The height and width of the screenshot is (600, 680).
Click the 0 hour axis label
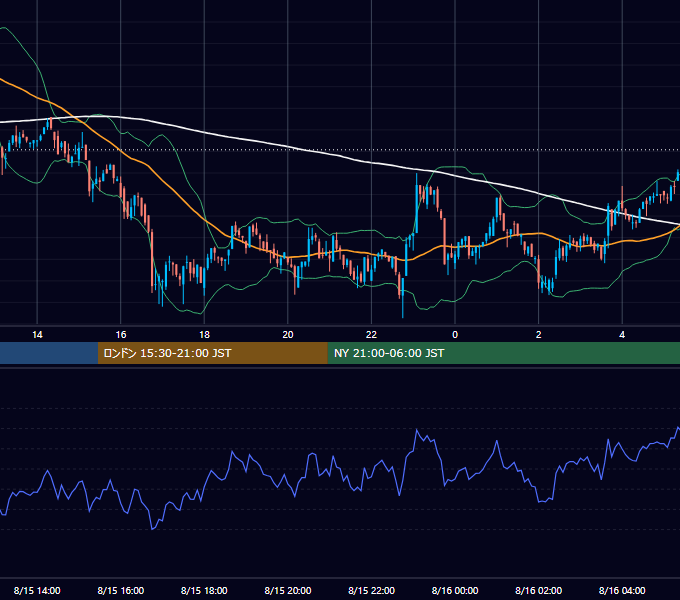point(455,335)
